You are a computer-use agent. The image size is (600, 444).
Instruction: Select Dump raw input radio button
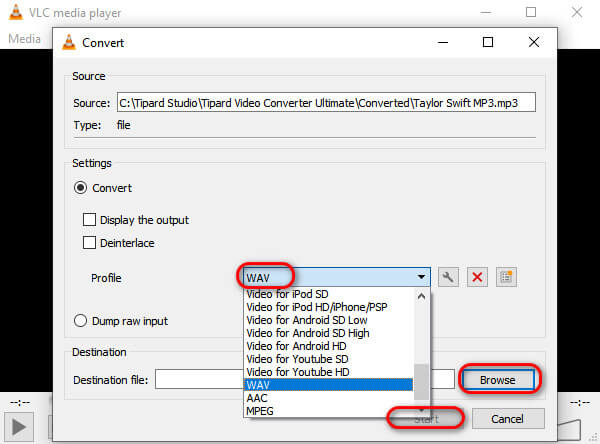point(82,321)
